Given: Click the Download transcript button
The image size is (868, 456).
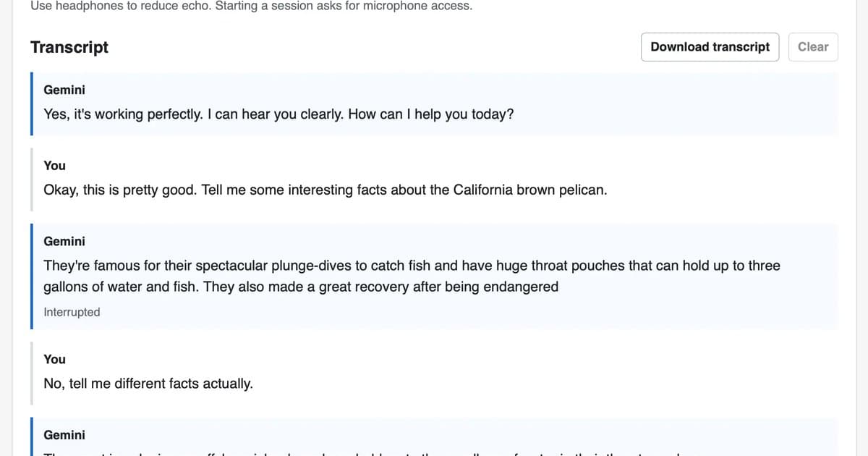Looking at the screenshot, I should [x=710, y=47].
